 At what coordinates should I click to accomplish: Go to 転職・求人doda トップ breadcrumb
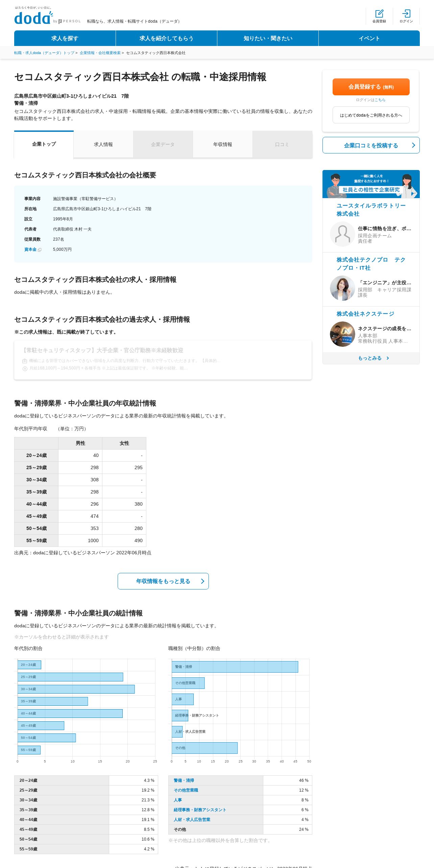pyautogui.click(x=44, y=53)
